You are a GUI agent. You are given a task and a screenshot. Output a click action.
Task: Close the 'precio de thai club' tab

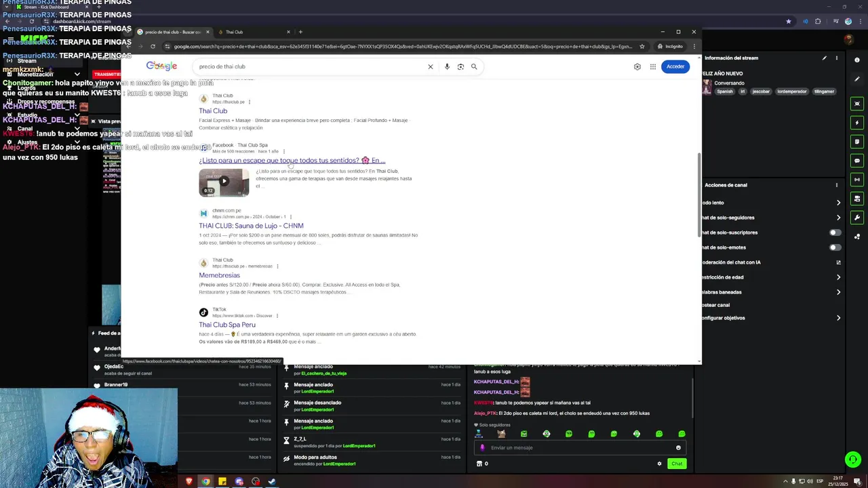[208, 32]
